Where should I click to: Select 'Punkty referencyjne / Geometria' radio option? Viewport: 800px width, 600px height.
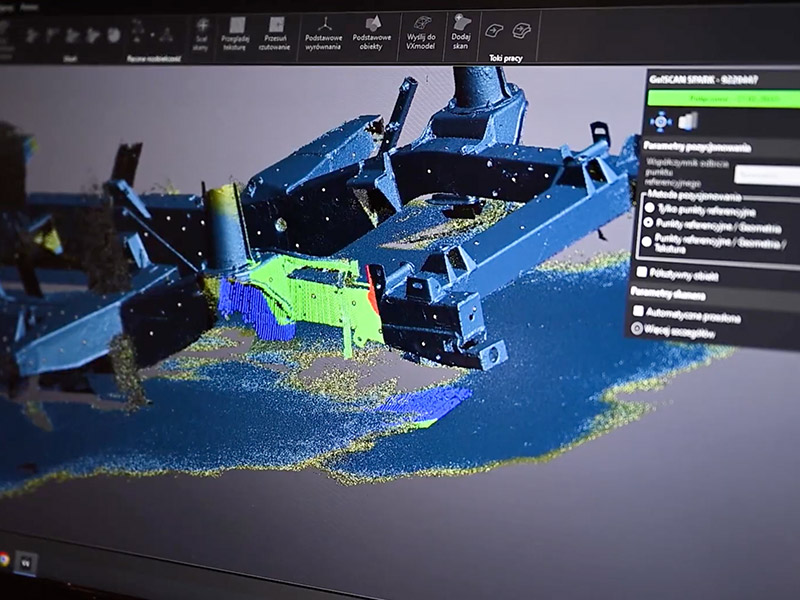tap(651, 227)
